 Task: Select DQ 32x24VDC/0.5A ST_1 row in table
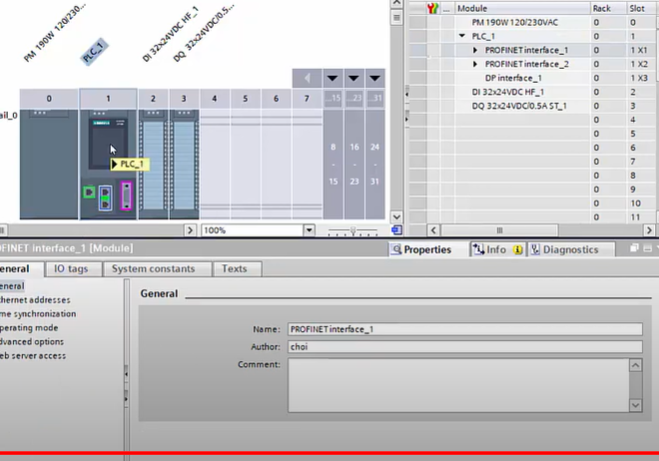point(519,106)
